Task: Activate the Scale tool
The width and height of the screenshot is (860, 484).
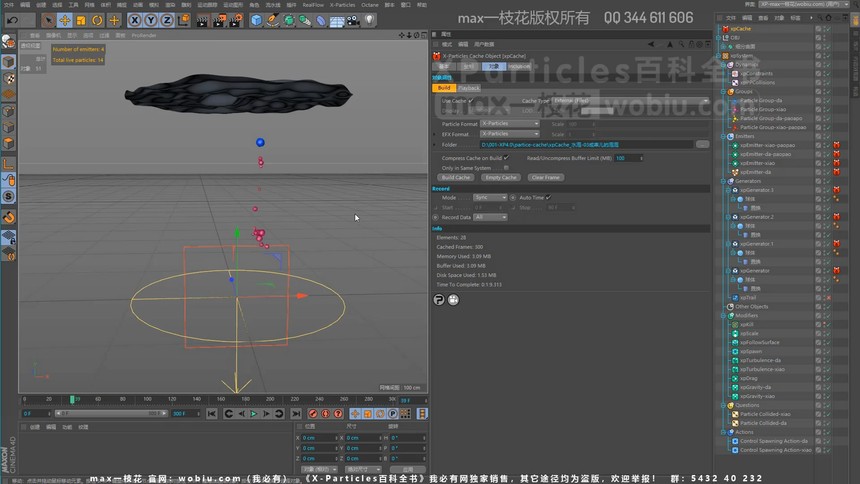Action: 81,20
